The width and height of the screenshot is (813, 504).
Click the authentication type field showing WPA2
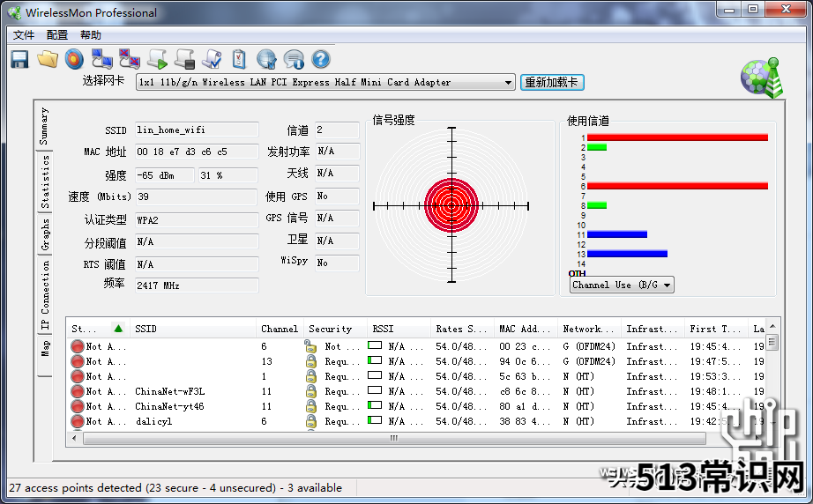(x=197, y=220)
